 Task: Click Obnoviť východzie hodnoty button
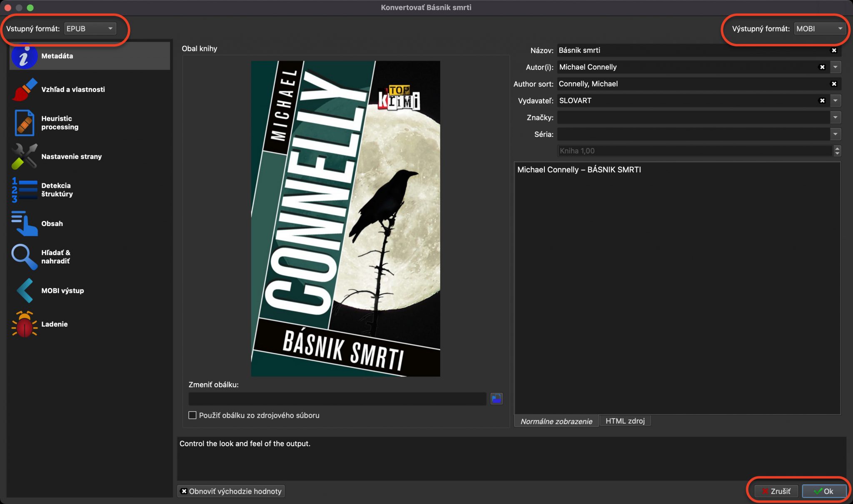[231, 491]
